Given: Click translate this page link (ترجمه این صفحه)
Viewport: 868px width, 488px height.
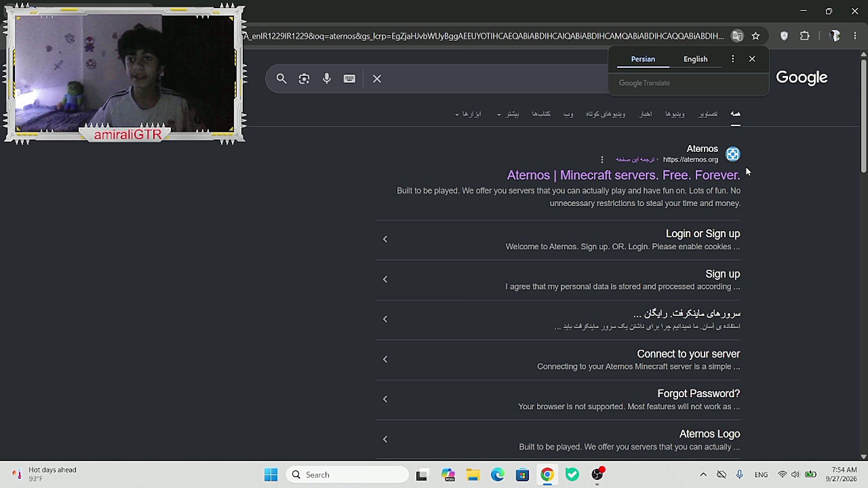Looking at the screenshot, I should (635, 160).
